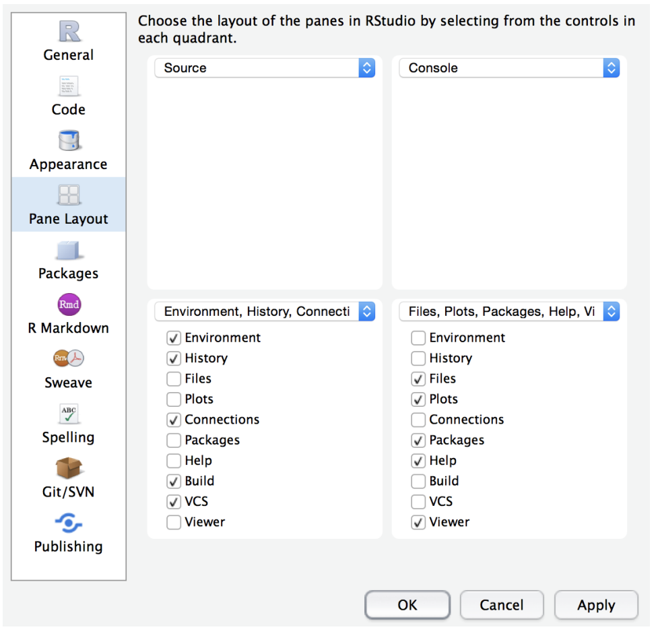Open the Environment, History, Connections dropdown
660x644 pixels.
point(265,312)
